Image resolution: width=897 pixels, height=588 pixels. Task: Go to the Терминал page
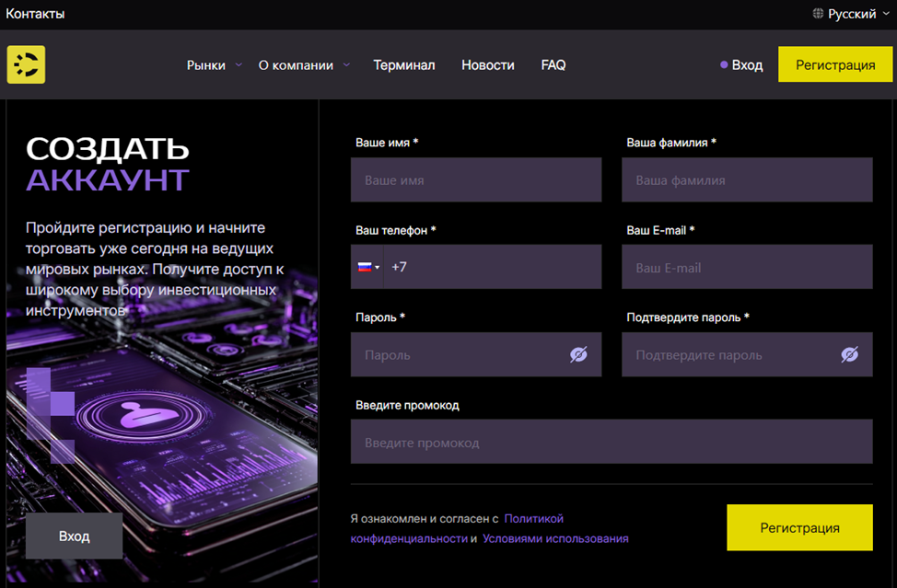(x=404, y=65)
